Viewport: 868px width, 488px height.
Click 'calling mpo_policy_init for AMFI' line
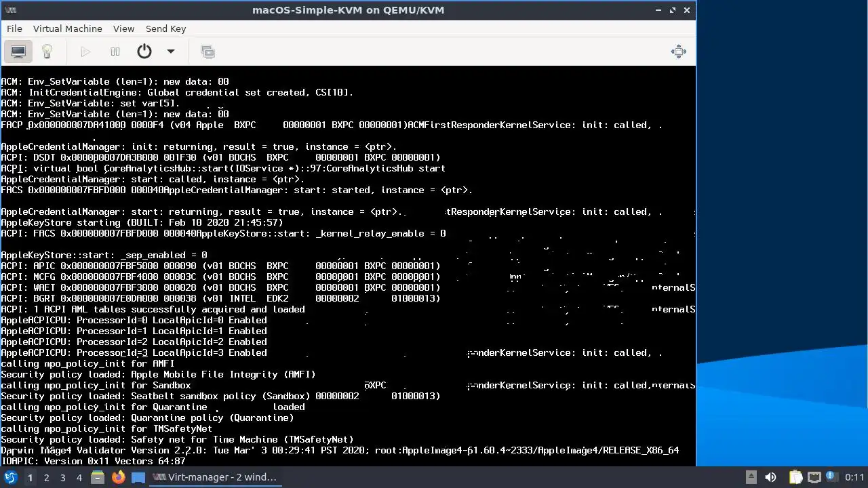coord(87,363)
